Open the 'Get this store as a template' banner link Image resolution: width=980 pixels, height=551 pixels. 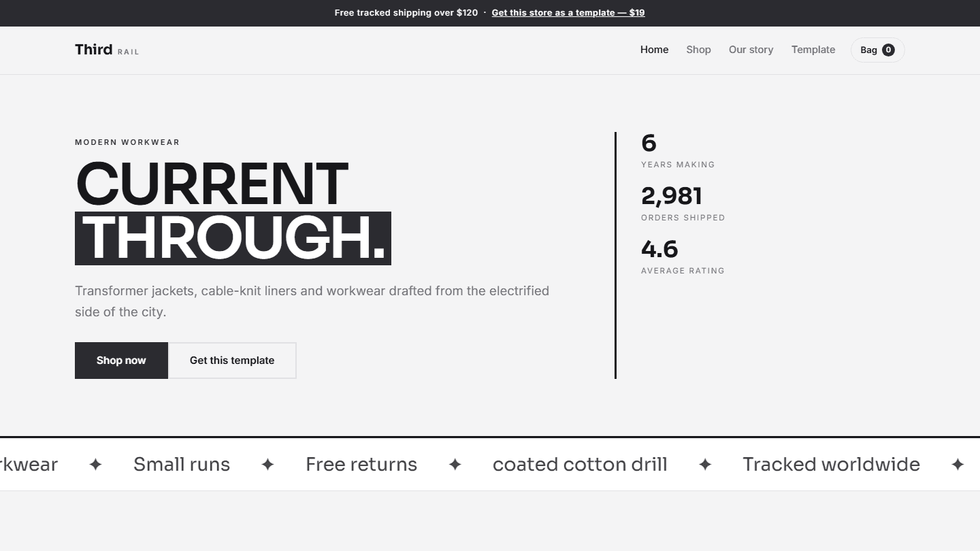pos(568,13)
